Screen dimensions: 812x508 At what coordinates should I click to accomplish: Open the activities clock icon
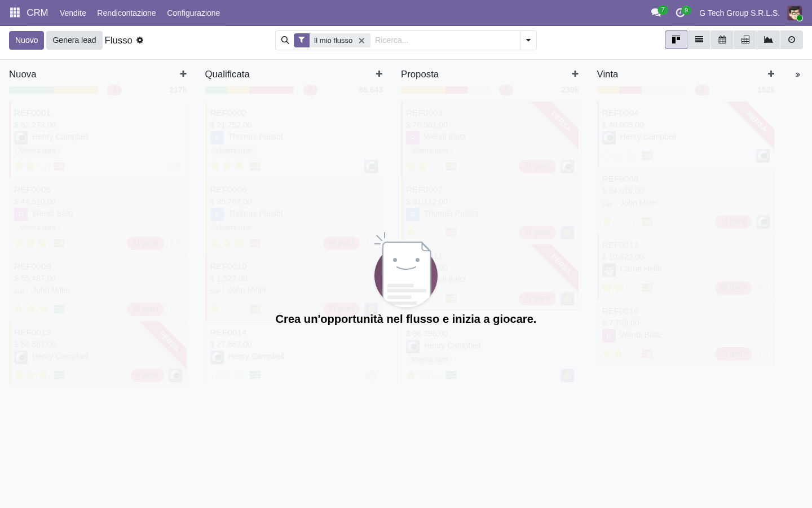click(x=681, y=12)
